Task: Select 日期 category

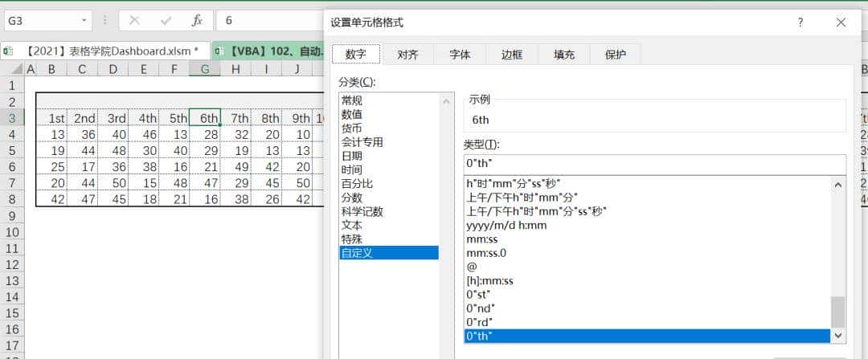Action: tap(389, 156)
